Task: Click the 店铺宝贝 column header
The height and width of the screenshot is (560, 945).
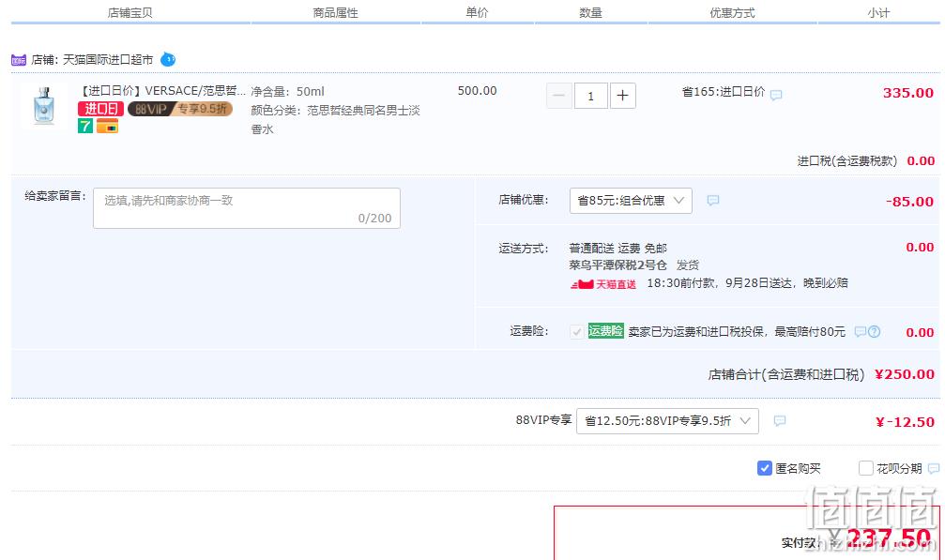Action: (130, 12)
